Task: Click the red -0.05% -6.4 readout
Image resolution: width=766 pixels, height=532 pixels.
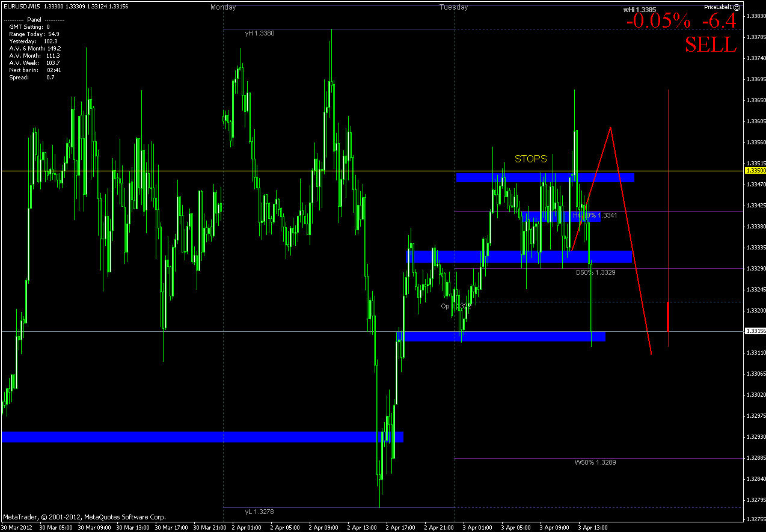Action: pyautogui.click(x=681, y=20)
